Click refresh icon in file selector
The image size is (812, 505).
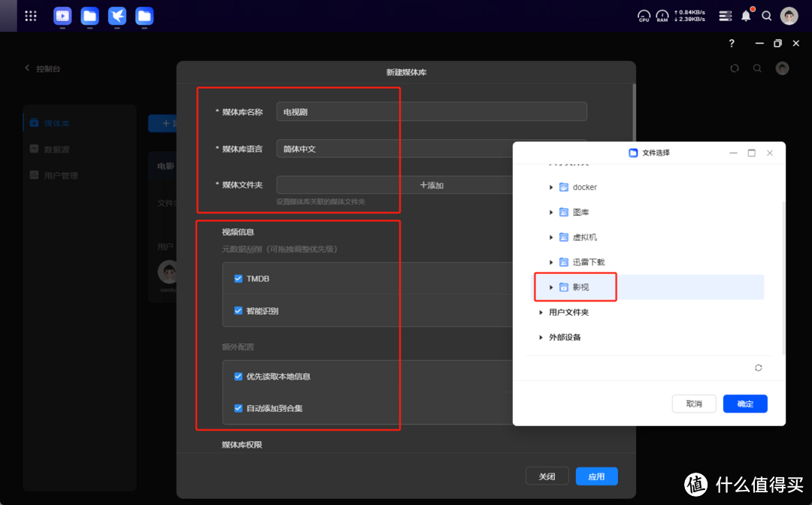[758, 367]
